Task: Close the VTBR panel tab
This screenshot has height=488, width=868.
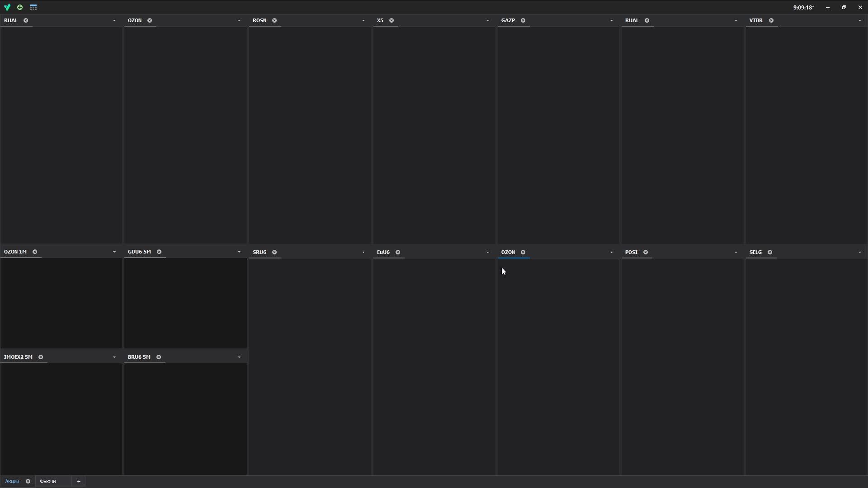Action: 771,20
